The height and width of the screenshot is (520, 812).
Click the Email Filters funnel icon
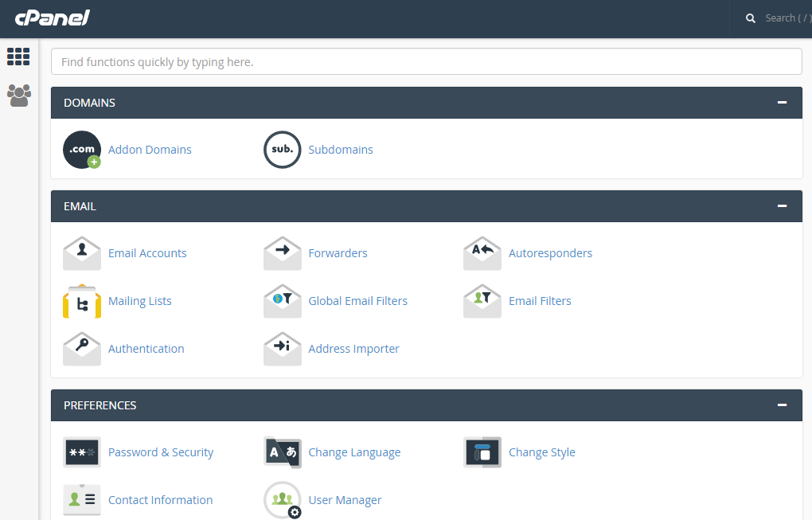pyautogui.click(x=482, y=301)
